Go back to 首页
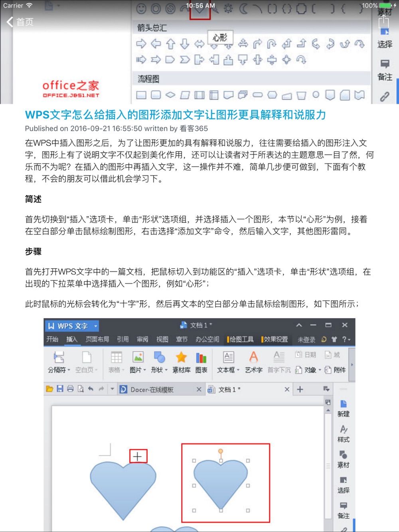Viewport: 399px width, 532px height. [x=20, y=22]
